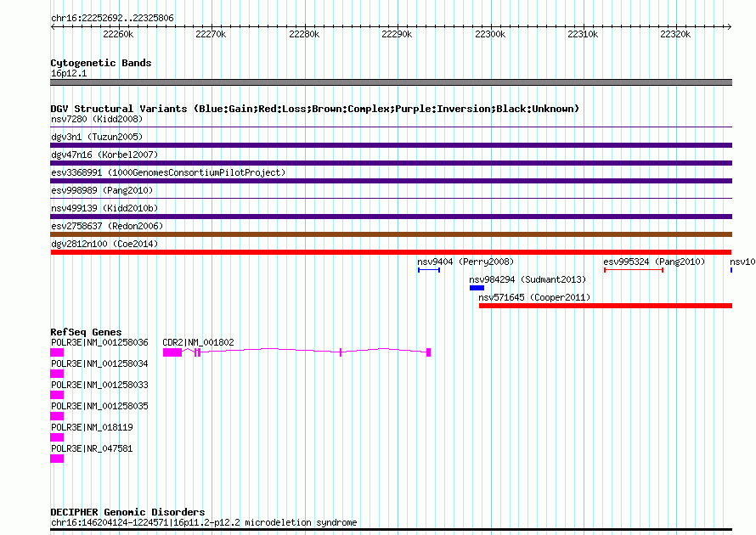Screen dimensions: 756x535
Task: Click the 22310k ruler tick label
Action: click(x=583, y=34)
